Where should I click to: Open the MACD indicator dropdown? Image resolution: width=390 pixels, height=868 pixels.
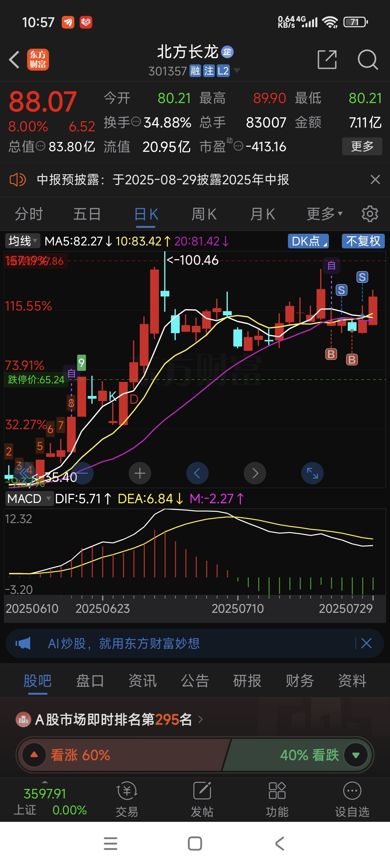click(x=29, y=498)
